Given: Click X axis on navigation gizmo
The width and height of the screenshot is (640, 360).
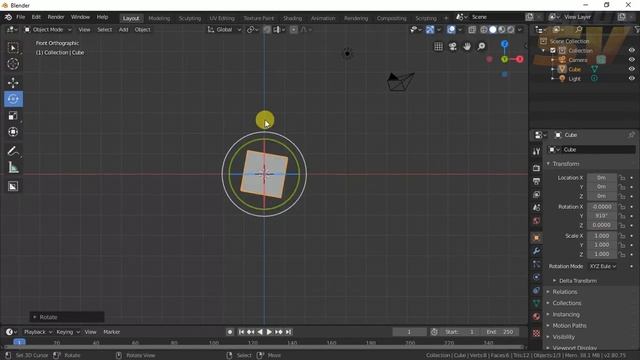Looking at the screenshot, I should pos(519,59).
